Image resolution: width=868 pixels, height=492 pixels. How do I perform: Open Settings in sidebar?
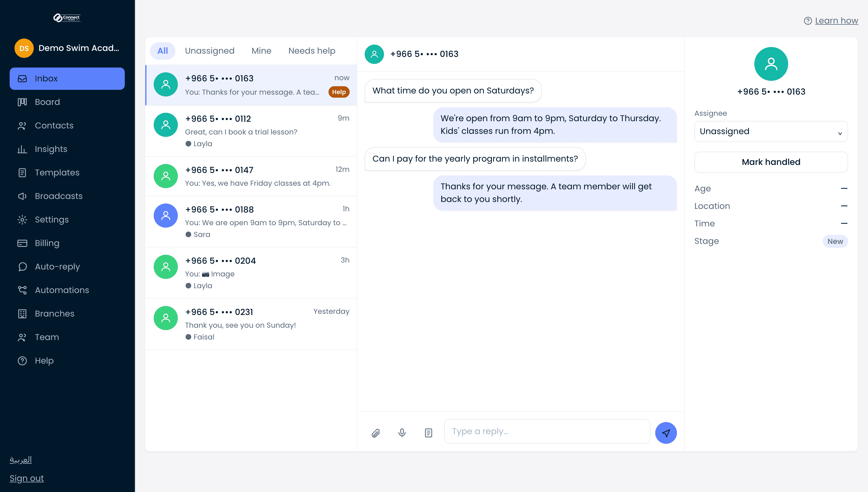click(x=67, y=220)
